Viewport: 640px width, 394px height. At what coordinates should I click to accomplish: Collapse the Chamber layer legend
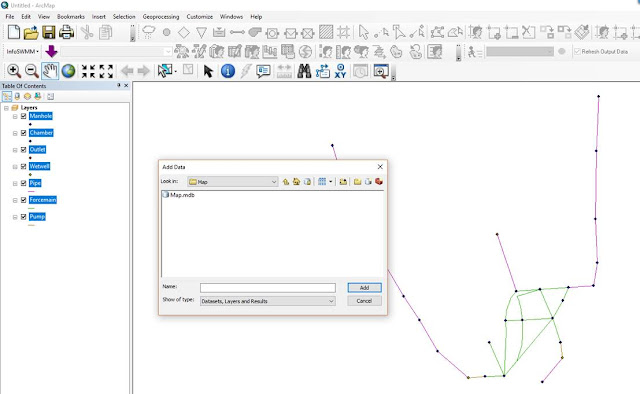[15, 133]
